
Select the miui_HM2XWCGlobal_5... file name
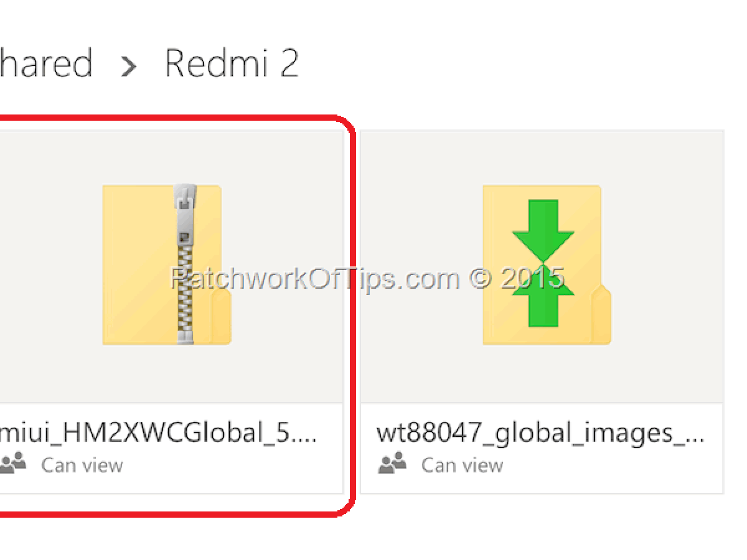pos(159,432)
